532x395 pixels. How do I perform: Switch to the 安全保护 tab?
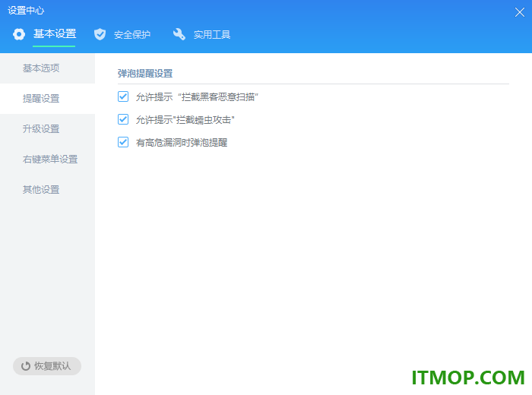tap(132, 35)
